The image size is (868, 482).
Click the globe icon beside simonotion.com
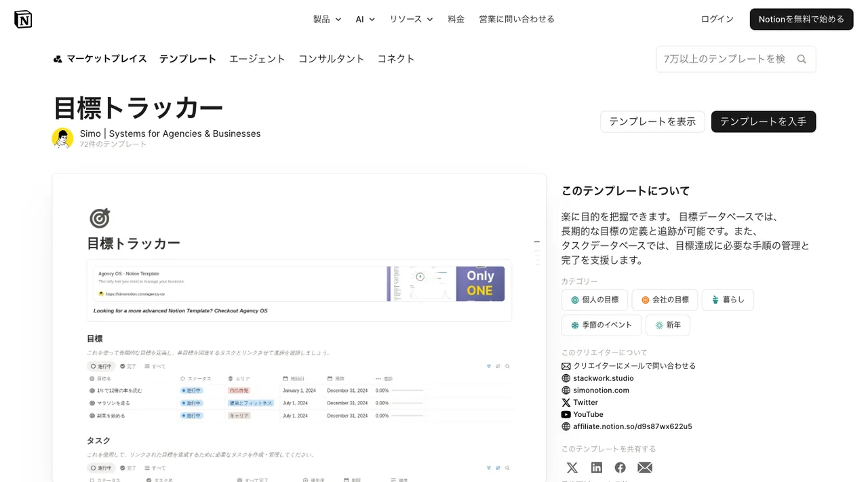click(x=566, y=390)
